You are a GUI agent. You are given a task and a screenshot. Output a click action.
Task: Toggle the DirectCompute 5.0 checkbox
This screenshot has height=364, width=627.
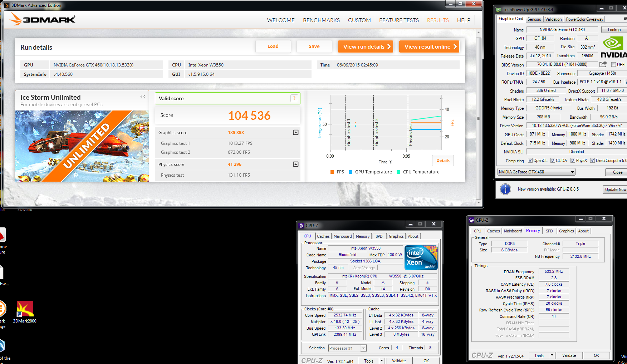592,161
